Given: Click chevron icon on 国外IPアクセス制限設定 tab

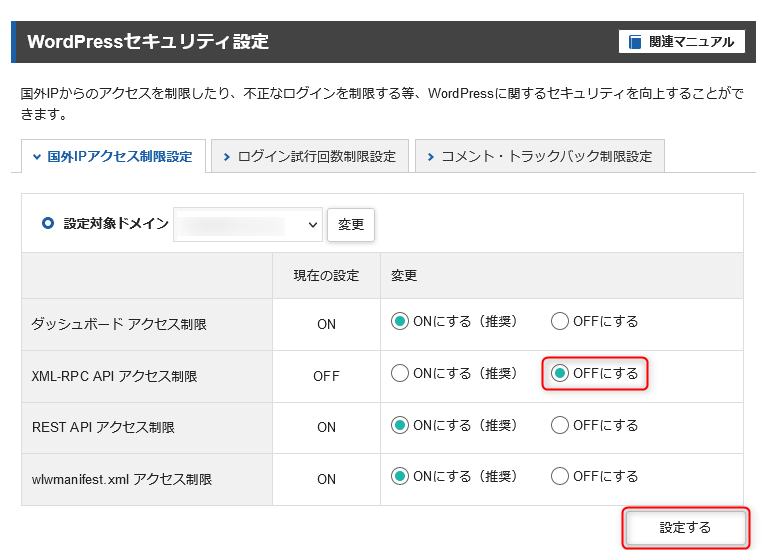Looking at the screenshot, I should click(37, 157).
